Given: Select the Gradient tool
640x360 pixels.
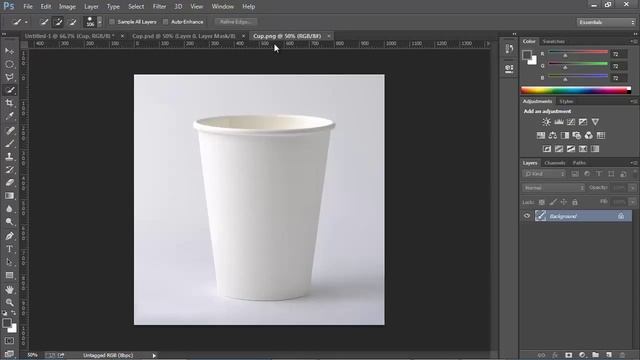Looking at the screenshot, I should pyautogui.click(x=9, y=196).
